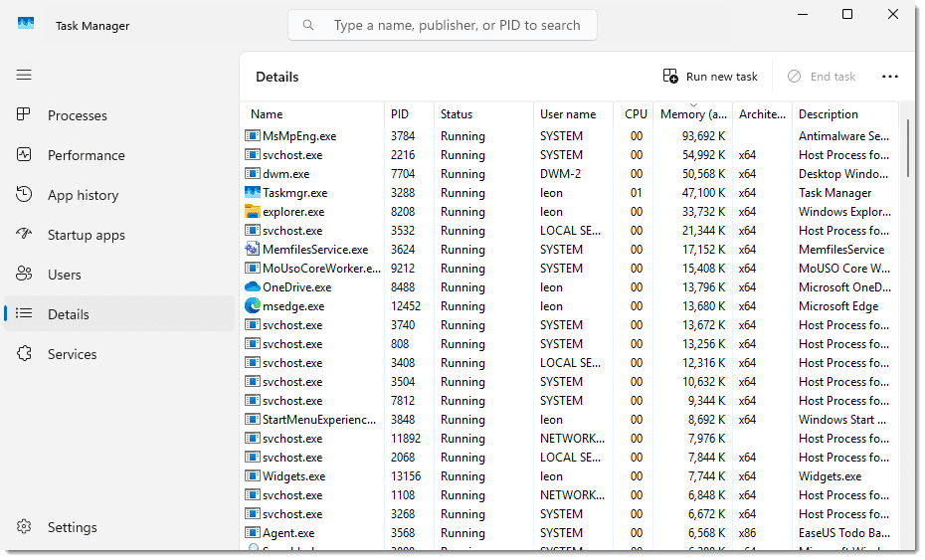Click the End task circle icon

(794, 77)
